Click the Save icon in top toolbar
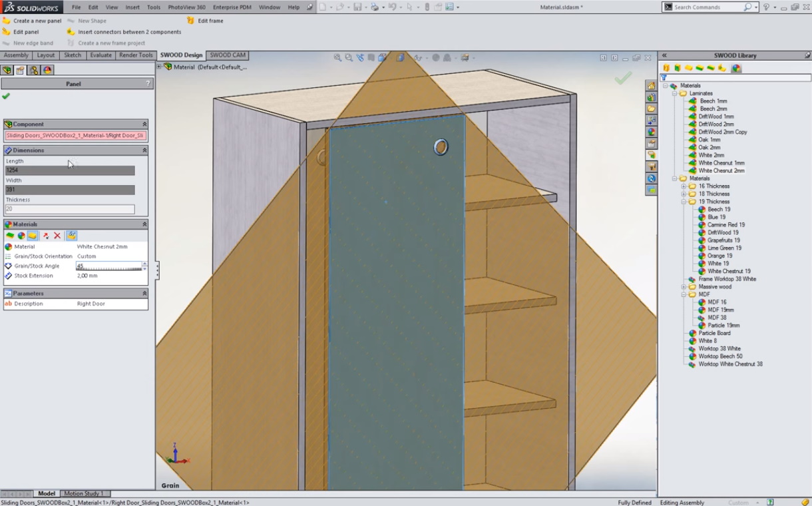This screenshot has width=812, height=506. point(357,7)
